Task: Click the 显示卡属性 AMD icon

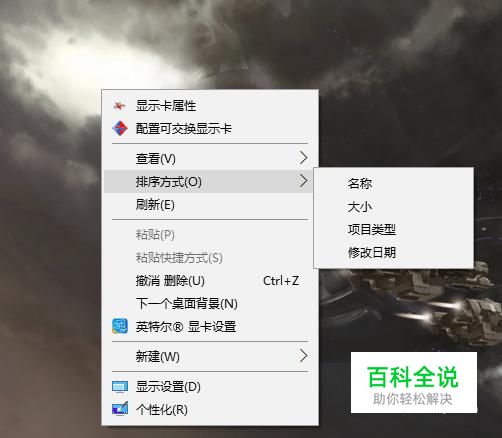Action: click(x=119, y=106)
